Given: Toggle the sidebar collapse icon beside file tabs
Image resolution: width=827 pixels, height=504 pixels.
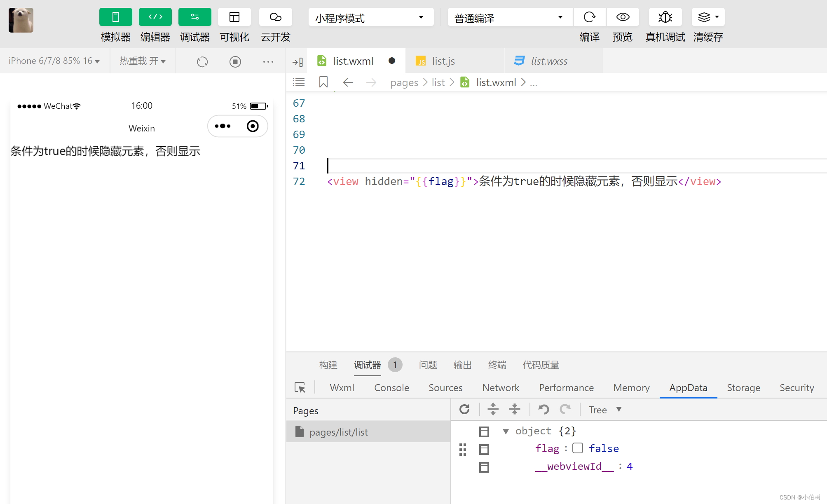Looking at the screenshot, I should point(298,61).
